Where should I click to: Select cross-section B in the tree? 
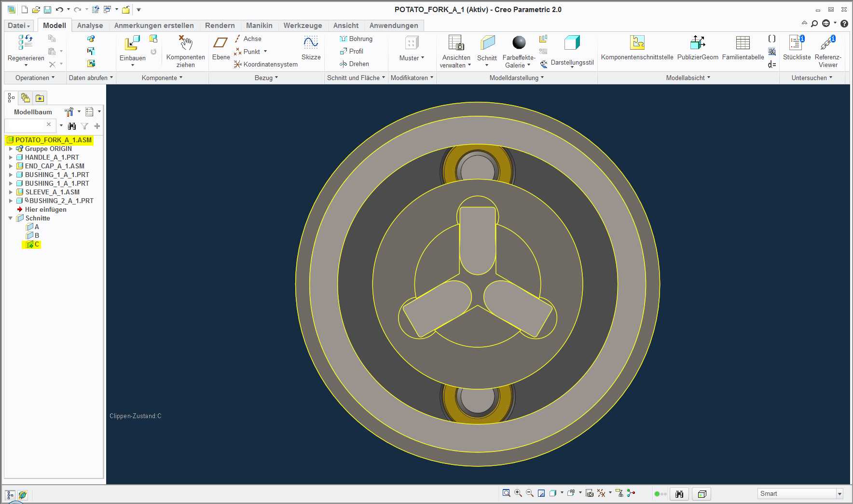33,235
